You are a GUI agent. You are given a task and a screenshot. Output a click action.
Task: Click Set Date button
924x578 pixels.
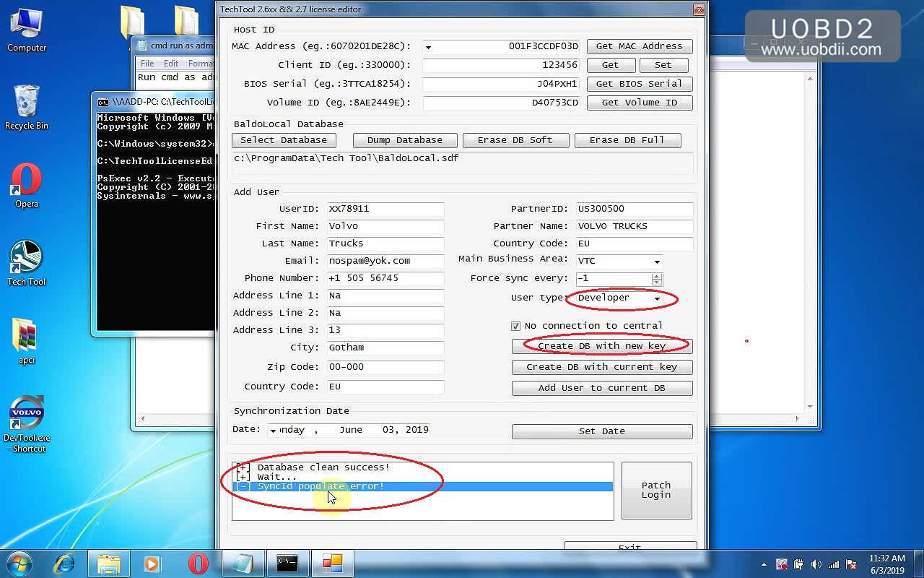[x=602, y=431]
